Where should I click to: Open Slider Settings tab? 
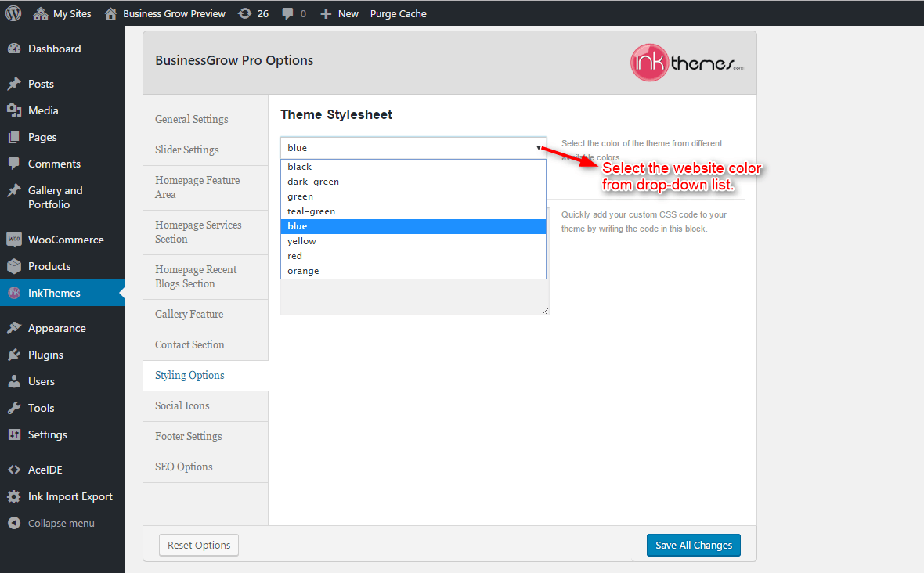pyautogui.click(x=206, y=150)
